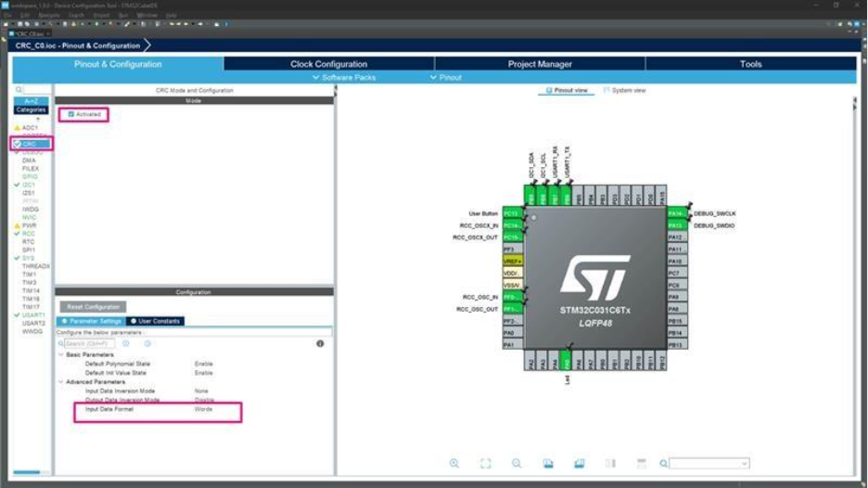Zoom in on the pinout view
The height and width of the screenshot is (488, 868).
[x=453, y=463]
